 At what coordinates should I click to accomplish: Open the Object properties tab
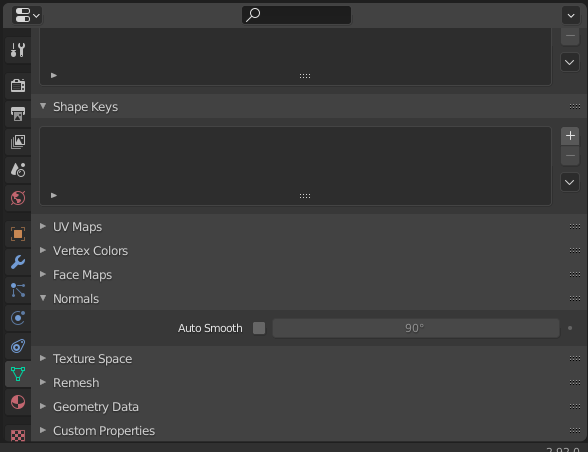click(x=18, y=234)
